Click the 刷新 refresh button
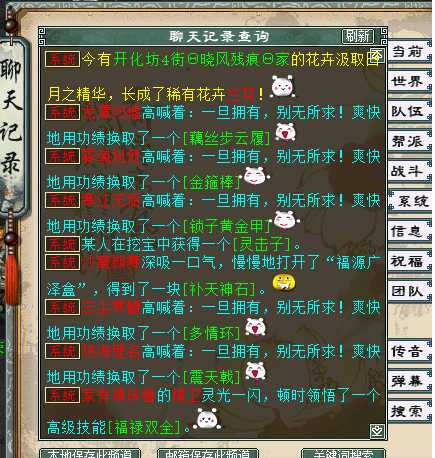The image size is (435, 458). [x=358, y=36]
